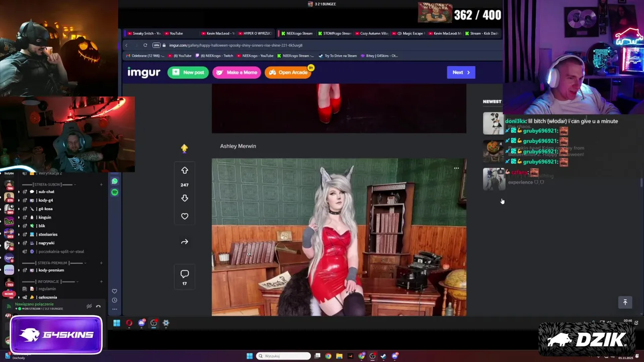Image resolution: width=644 pixels, height=362 pixels.
Task: Switch to Sneaky Snitch browser tab
Action: tap(143, 33)
